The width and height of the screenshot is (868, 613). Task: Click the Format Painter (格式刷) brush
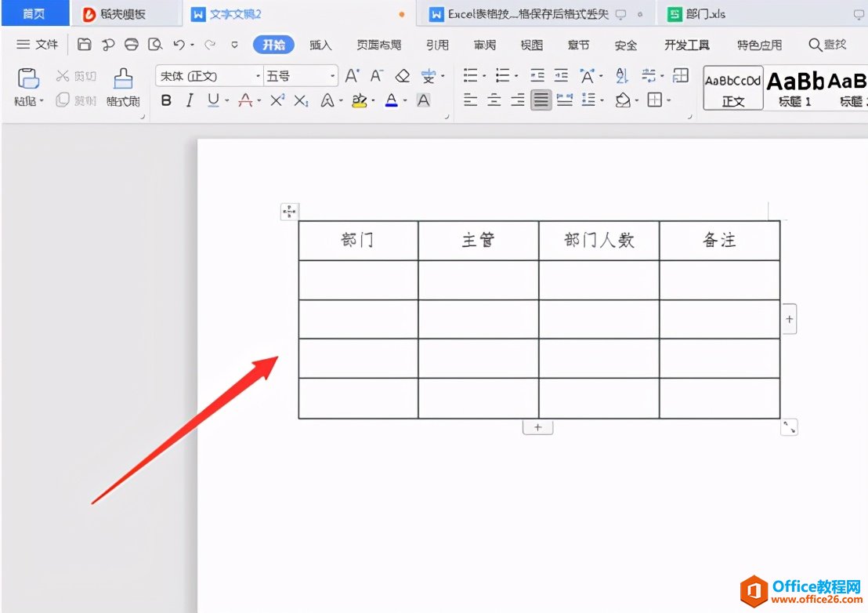coord(123,78)
